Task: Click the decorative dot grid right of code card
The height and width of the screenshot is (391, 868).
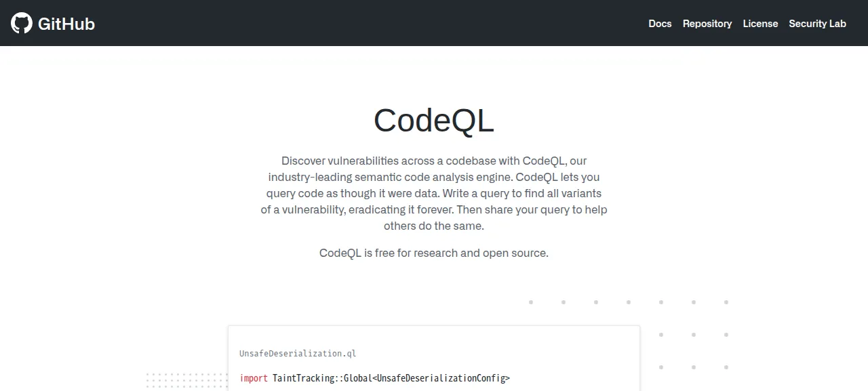Action: (629, 335)
